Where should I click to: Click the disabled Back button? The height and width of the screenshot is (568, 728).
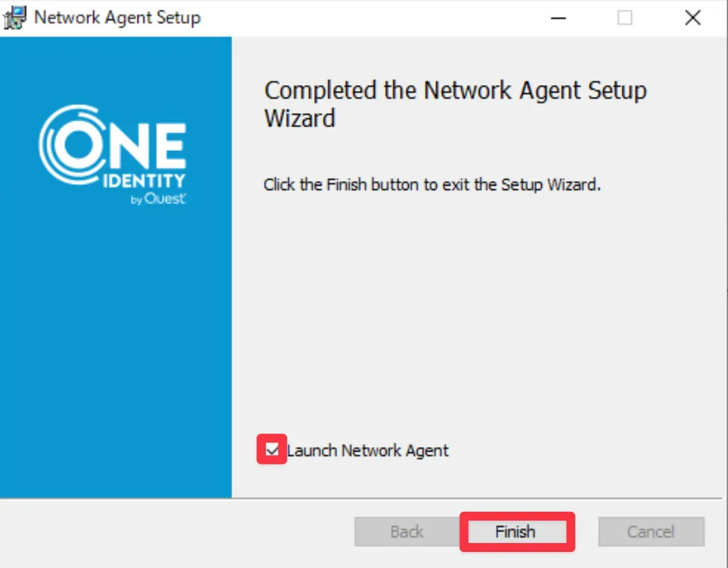[x=407, y=532]
